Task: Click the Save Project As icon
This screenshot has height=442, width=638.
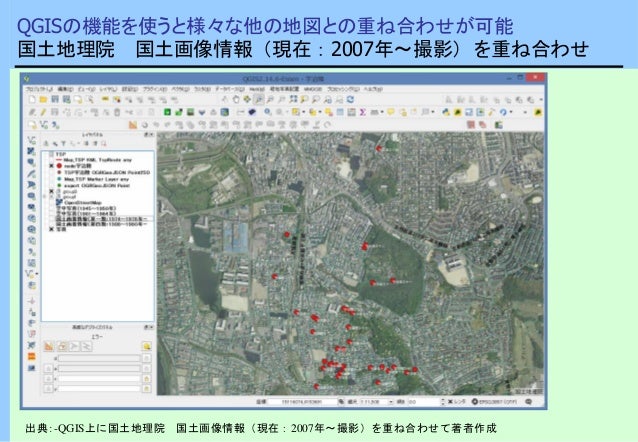Action: click(66, 99)
